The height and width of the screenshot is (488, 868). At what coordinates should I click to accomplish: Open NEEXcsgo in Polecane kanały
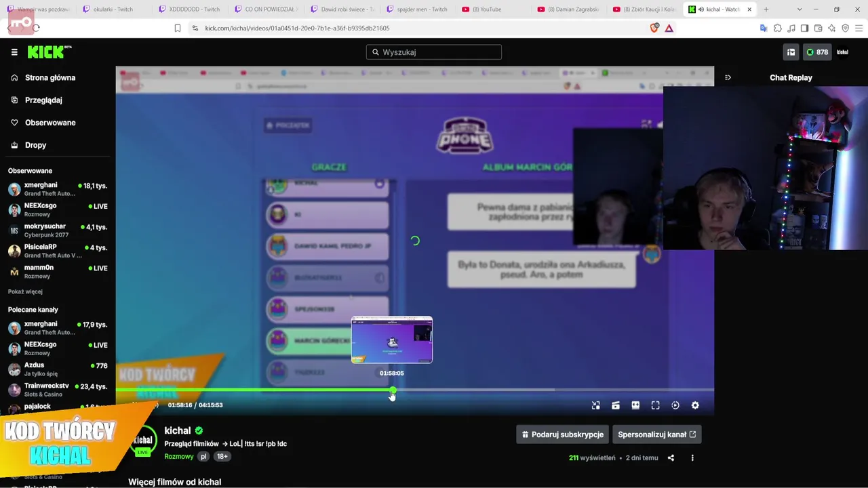coord(58,348)
